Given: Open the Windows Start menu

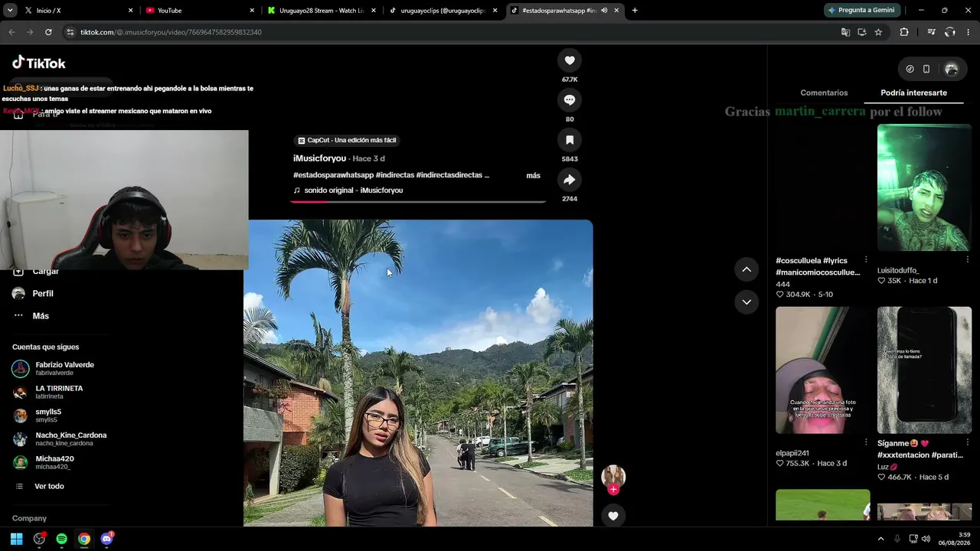Looking at the screenshot, I should (x=16, y=539).
